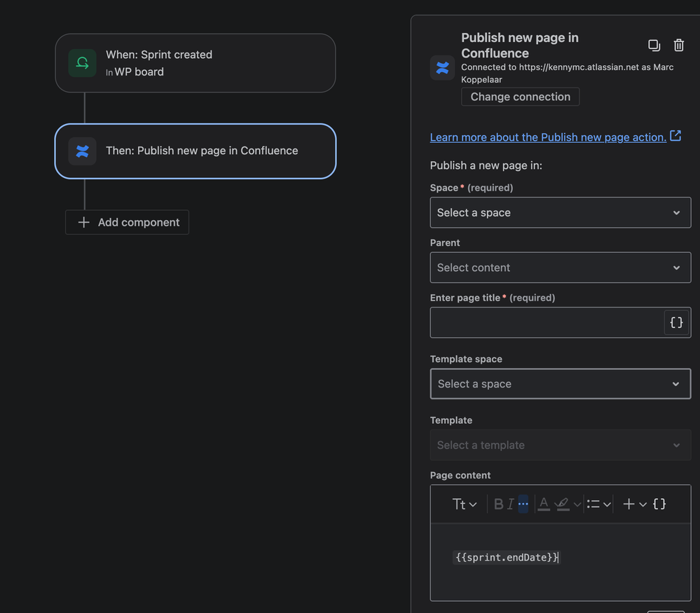Click the plus insert icon in editor
Image resolution: width=700 pixels, height=613 pixels.
[629, 504]
